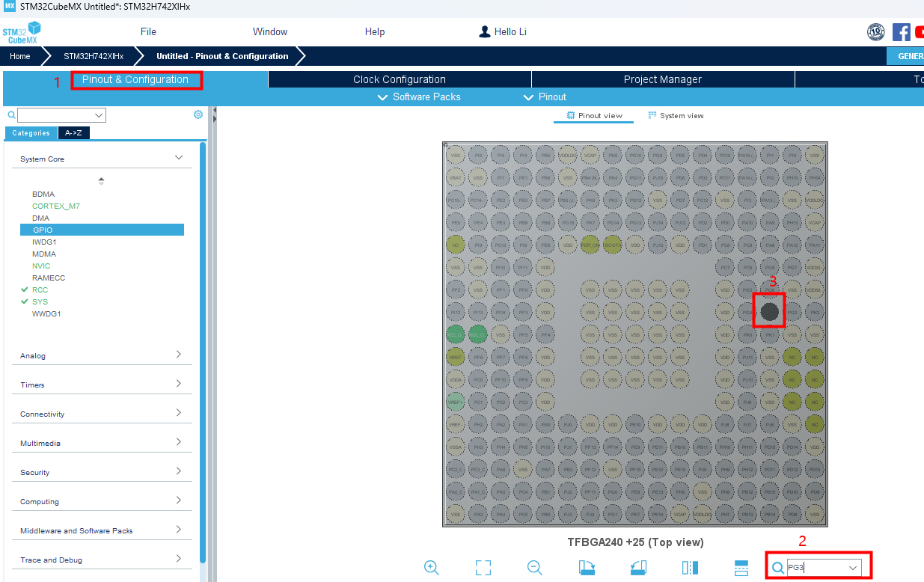Select SYS in System Core

click(x=40, y=301)
